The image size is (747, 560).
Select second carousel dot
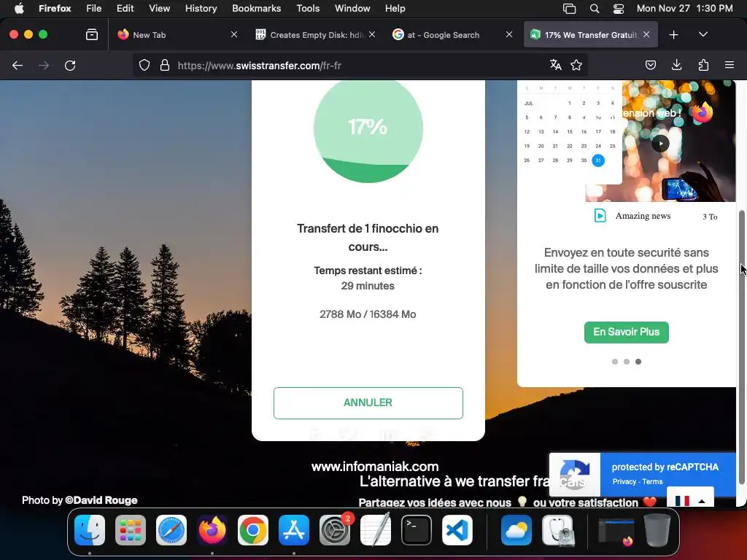pos(627,362)
